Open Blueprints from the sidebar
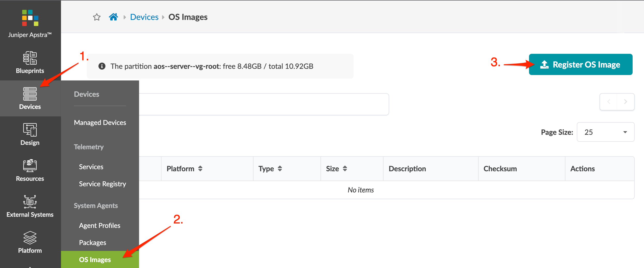This screenshot has height=268, width=644. pos(30,62)
